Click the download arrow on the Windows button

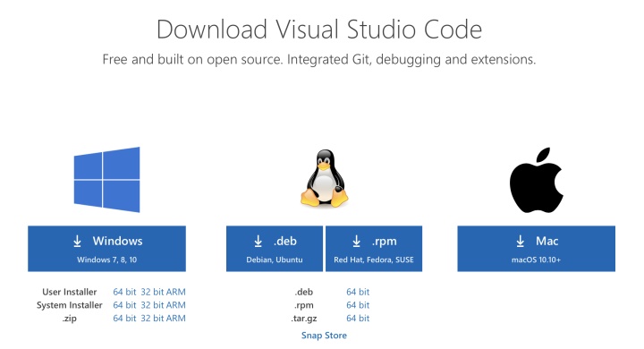pyautogui.click(x=77, y=242)
